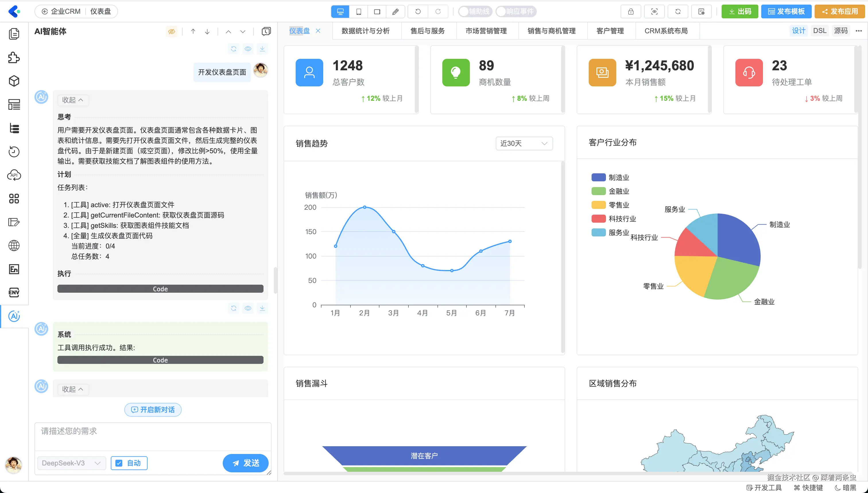This screenshot has width=868, height=493.
Task: Click the 发布应用 button
Action: (x=840, y=11)
